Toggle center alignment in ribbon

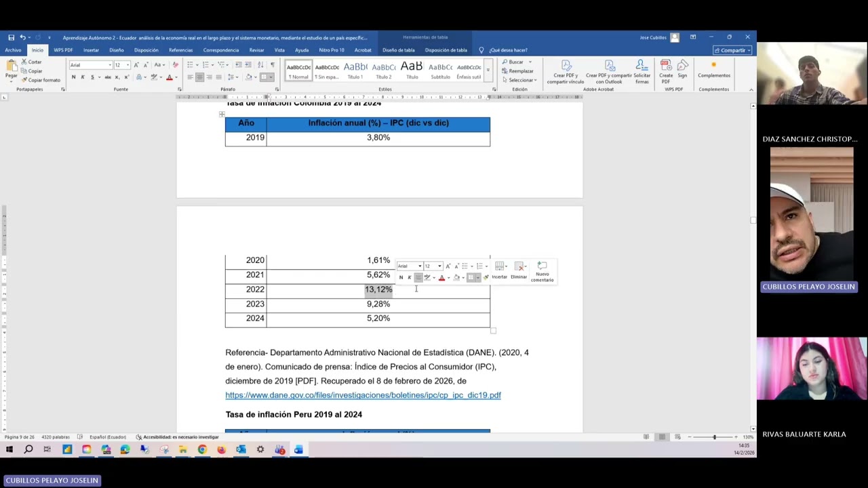tap(199, 77)
